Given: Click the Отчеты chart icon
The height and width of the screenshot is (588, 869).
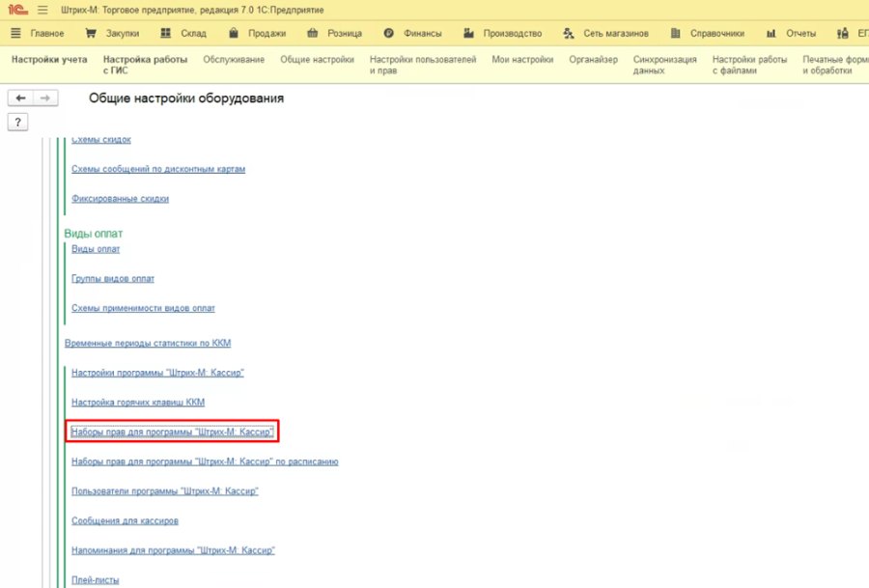Looking at the screenshot, I should tap(771, 33).
